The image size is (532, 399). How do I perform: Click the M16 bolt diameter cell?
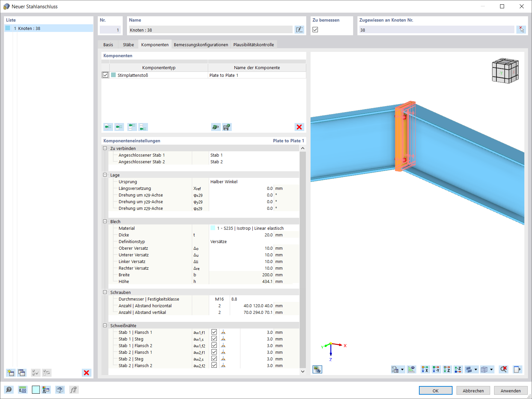[x=219, y=299]
